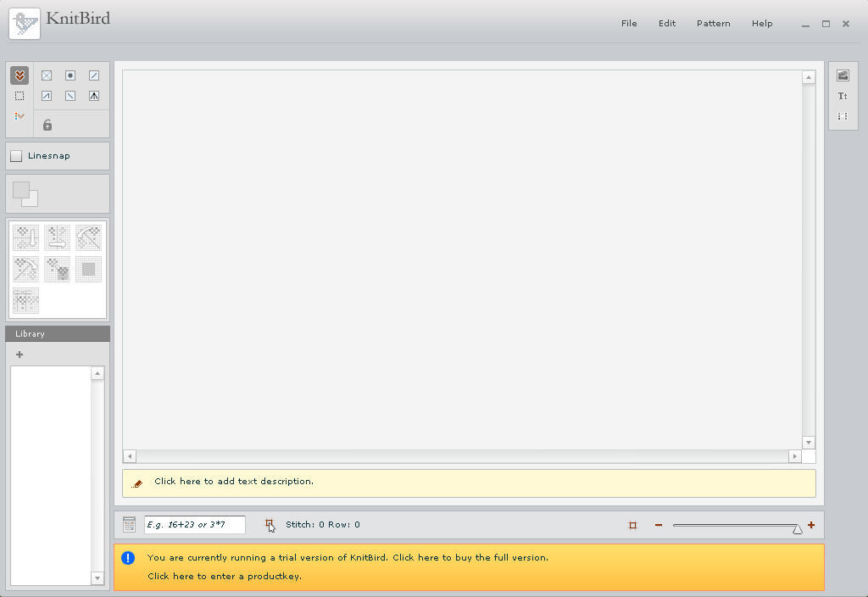Select the filled-dot stitch symbol tool

point(70,75)
